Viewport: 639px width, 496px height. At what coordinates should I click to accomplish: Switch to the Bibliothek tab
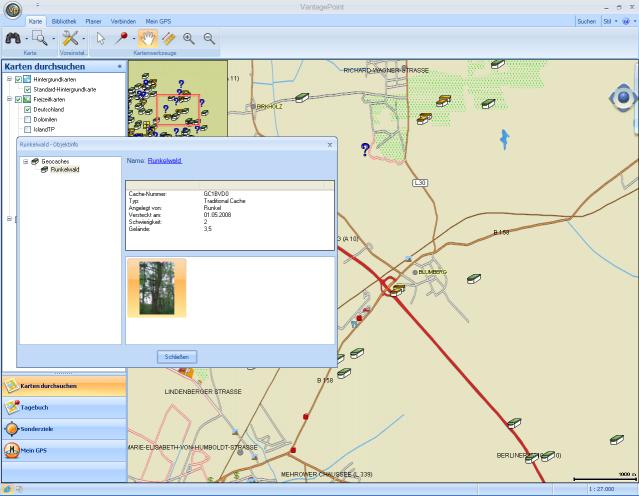[x=63, y=20]
